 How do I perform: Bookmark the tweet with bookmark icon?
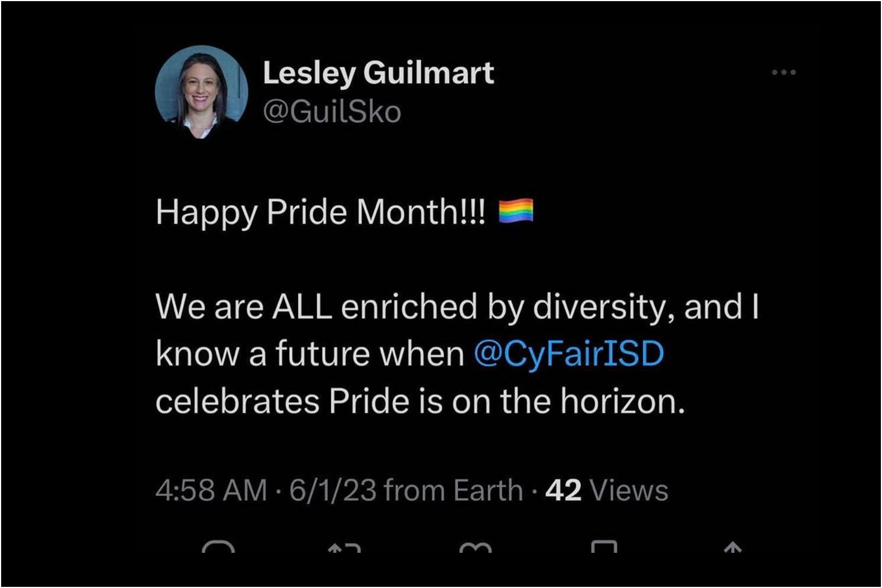pos(605,547)
